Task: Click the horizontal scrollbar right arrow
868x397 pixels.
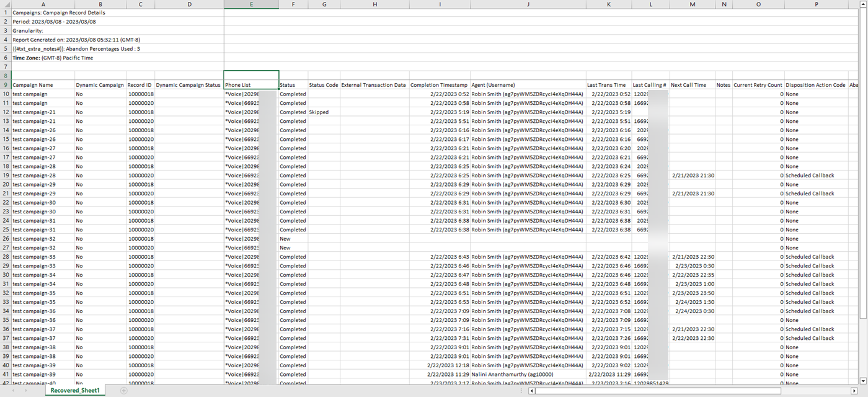Action: pos(854,391)
